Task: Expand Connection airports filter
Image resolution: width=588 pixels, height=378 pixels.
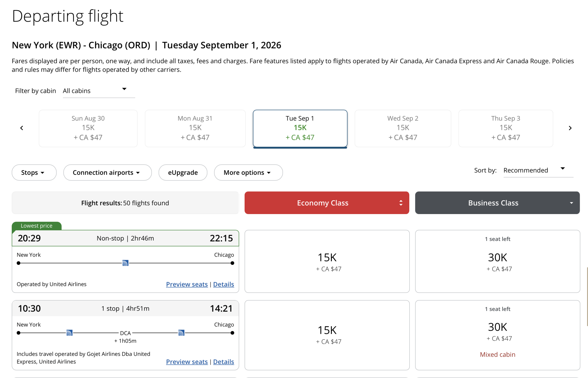Action: tap(107, 172)
